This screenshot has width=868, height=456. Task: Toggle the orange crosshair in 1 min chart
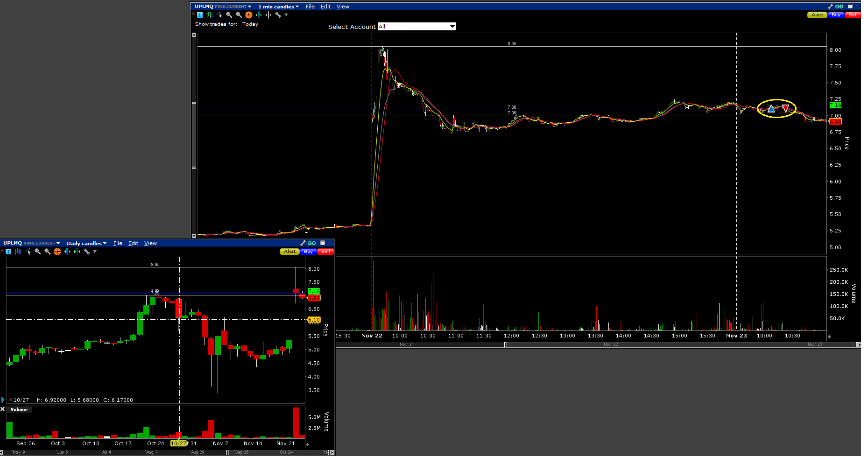point(249,15)
